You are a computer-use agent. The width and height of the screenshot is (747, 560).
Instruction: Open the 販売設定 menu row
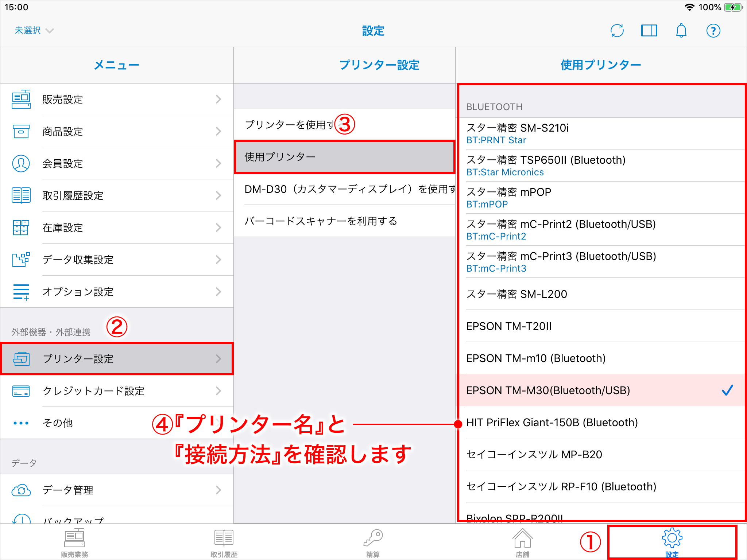tap(117, 99)
